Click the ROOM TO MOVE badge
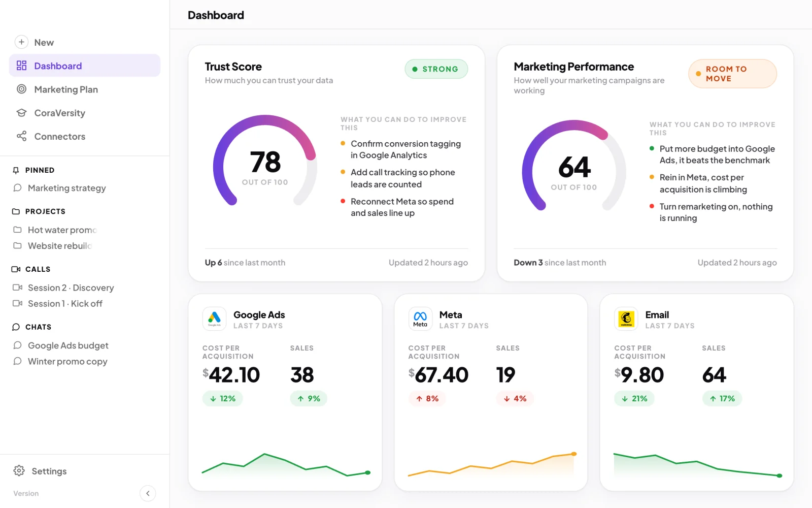 [x=732, y=74]
